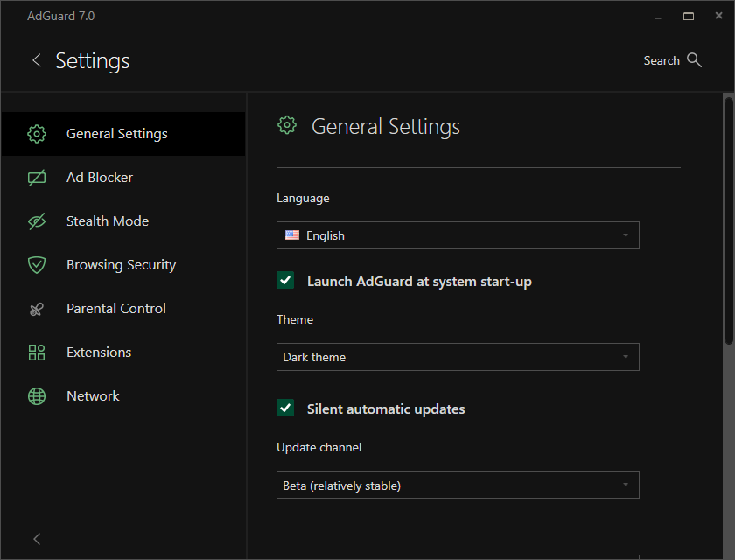735x560 pixels.
Task: Click the Ad Blocker crossed-box icon
Action: point(37,178)
